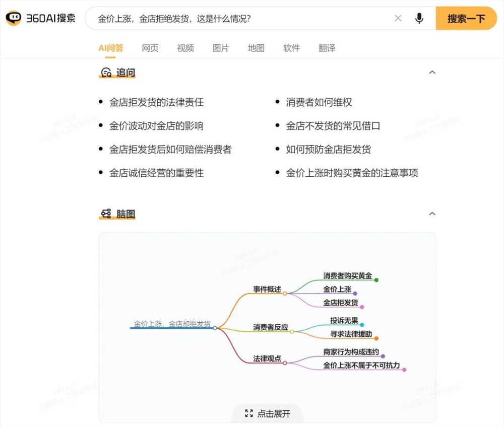504x427 pixels.
Task: Click the purple endpoint dot of 商家行为构成违约
Action: tap(383, 355)
